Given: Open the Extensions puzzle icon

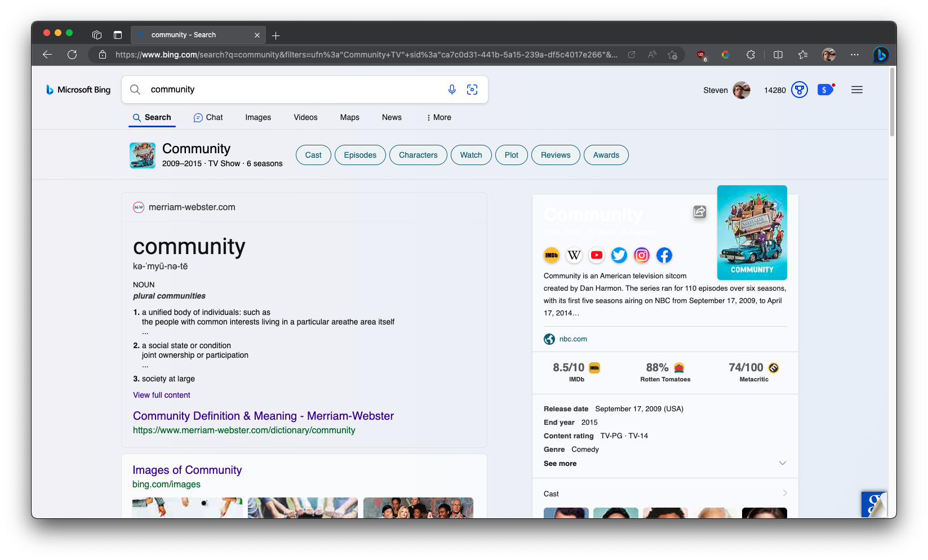Looking at the screenshot, I should pos(751,55).
